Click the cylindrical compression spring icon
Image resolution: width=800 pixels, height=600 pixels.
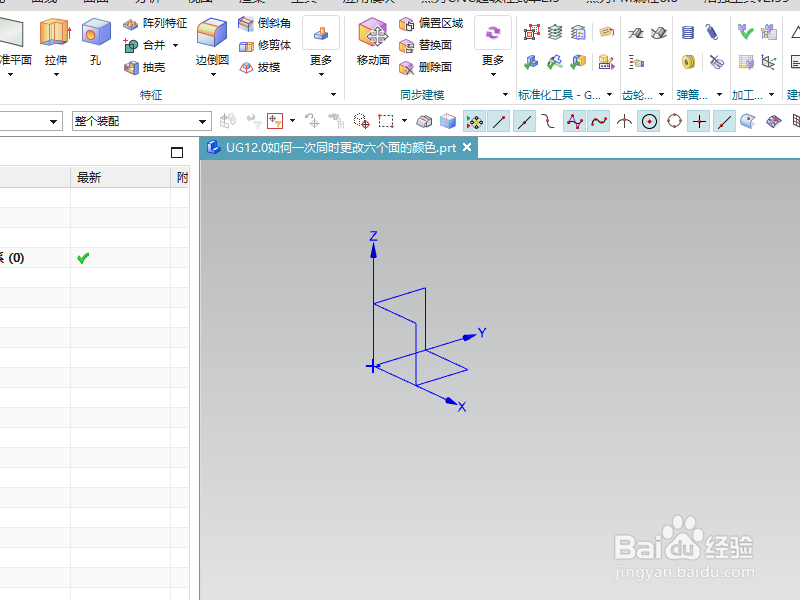point(688,33)
